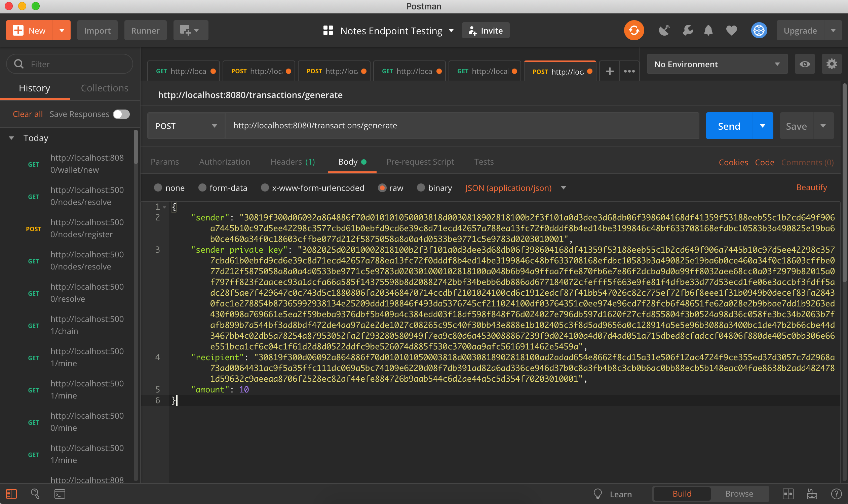Click the history Filter field
Image resolution: width=848 pixels, height=504 pixels.
pyautogui.click(x=70, y=64)
